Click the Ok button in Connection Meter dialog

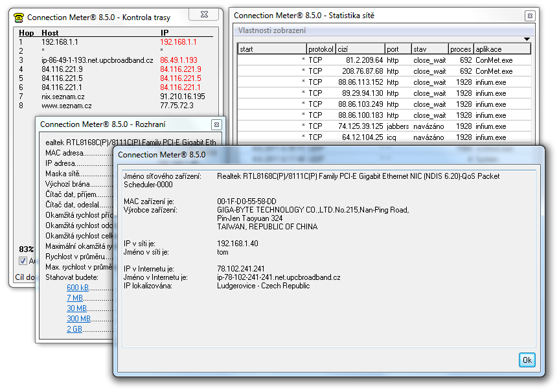tap(527, 360)
